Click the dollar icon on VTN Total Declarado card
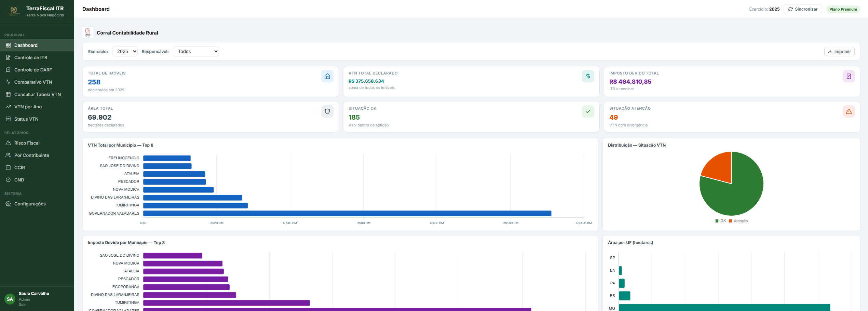This screenshot has width=868, height=311. (x=588, y=76)
